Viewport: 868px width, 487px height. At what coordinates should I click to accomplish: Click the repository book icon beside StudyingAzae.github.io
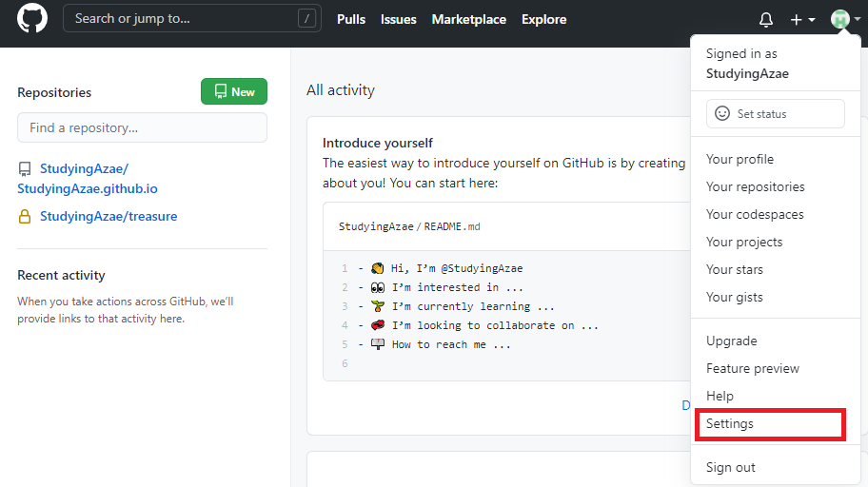click(25, 168)
